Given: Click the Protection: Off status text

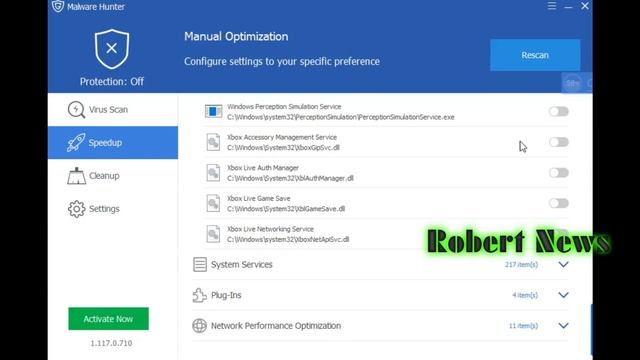Looking at the screenshot, I should [x=112, y=82].
